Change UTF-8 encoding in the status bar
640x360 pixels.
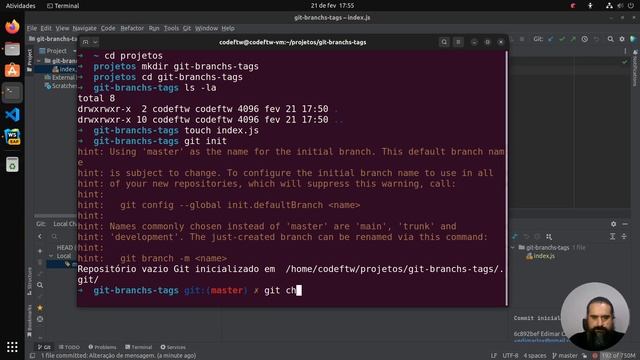510,356
